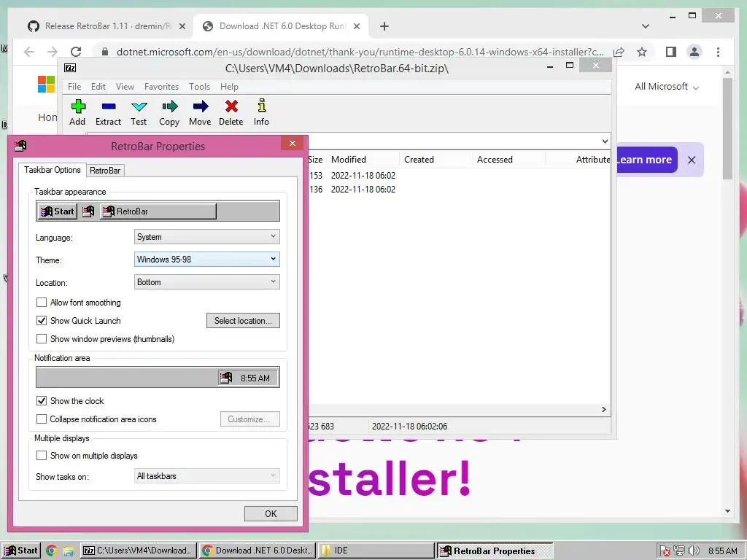Click the Test icon in 7-Zip toolbar
This screenshot has height=560, width=747.
[x=139, y=106]
